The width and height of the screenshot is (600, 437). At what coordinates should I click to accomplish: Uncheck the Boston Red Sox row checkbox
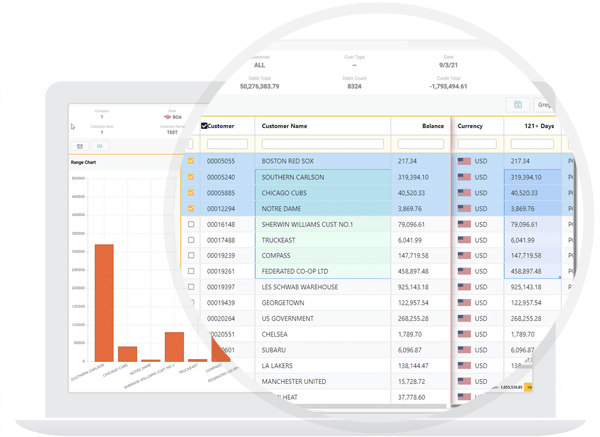point(191,161)
